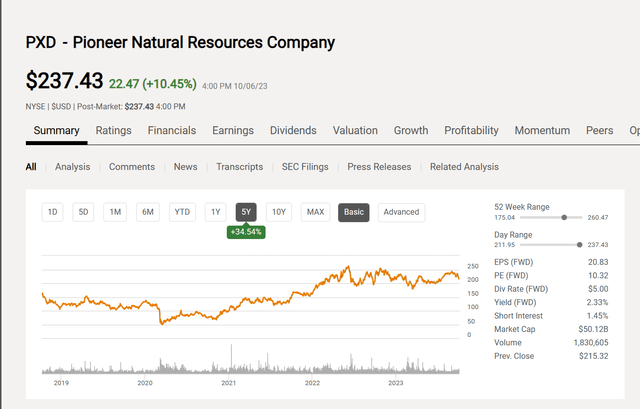Click the day low value 211.95
This screenshot has width=640, height=409.
[504, 245]
